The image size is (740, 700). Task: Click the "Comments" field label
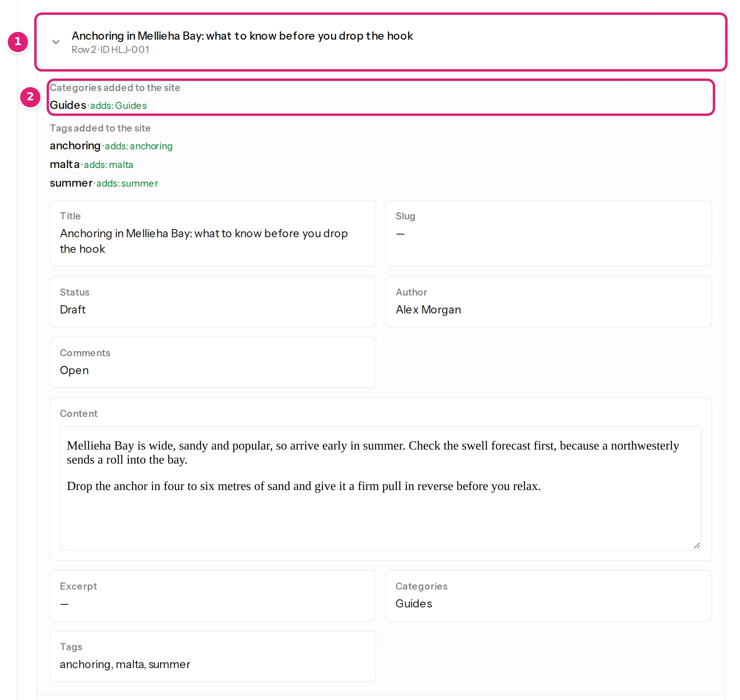(x=85, y=353)
